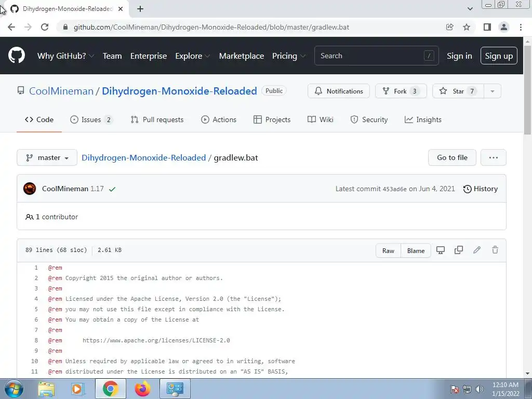Open Chrome's three-dot menu
This screenshot has width=532, height=399.
521,27
